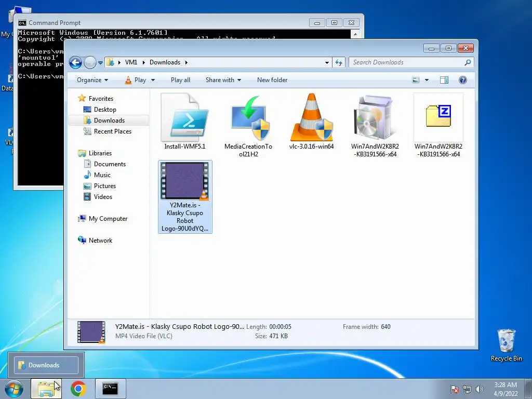Launch Google Chrome from the taskbar
The height and width of the screenshot is (399, 532).
[x=78, y=389]
